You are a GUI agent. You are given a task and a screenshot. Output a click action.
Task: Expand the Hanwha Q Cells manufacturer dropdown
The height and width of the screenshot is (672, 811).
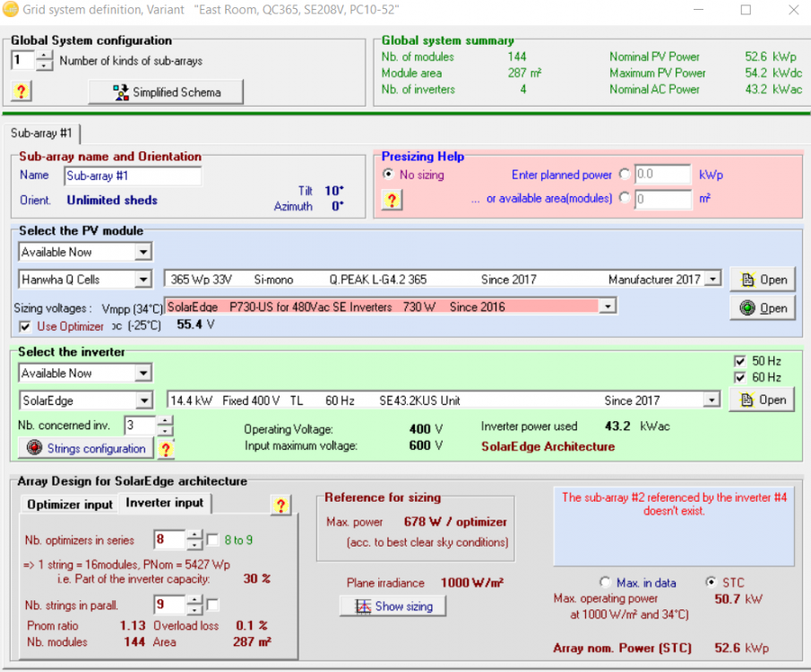[143, 280]
